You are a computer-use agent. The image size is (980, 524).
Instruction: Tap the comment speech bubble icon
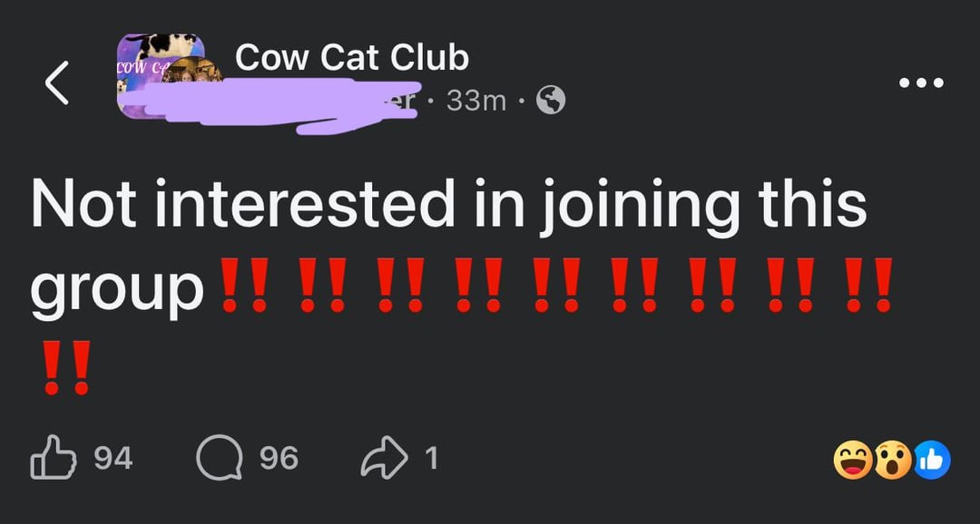(220, 459)
